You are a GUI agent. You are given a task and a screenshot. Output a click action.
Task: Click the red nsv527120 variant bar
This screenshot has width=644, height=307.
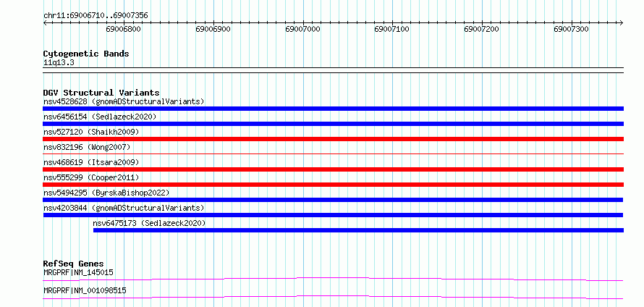click(x=333, y=139)
